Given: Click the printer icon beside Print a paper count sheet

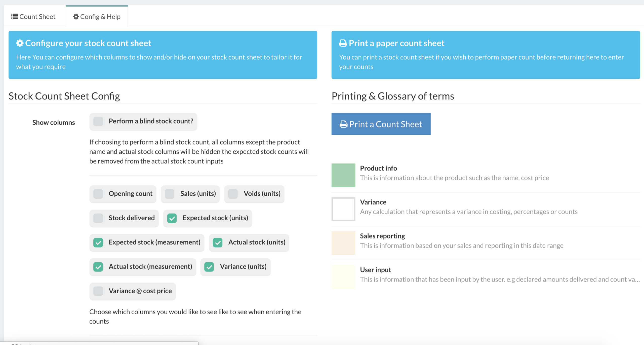Looking at the screenshot, I should pyautogui.click(x=343, y=43).
